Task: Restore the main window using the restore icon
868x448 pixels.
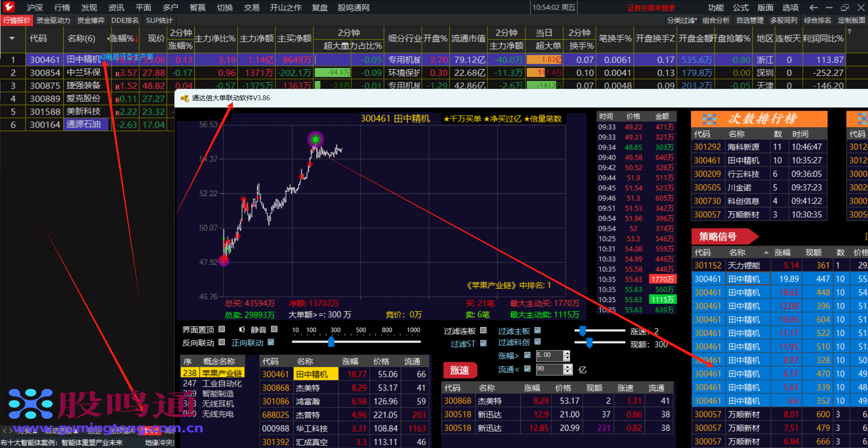Action: [x=844, y=7]
